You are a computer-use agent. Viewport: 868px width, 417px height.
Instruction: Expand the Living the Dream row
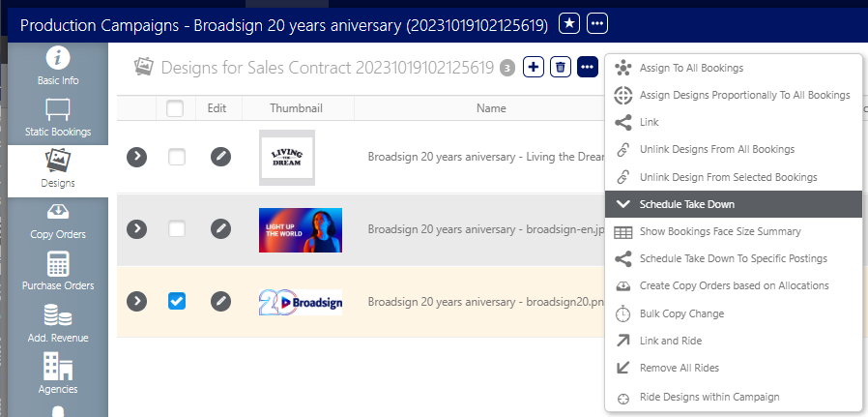137,156
